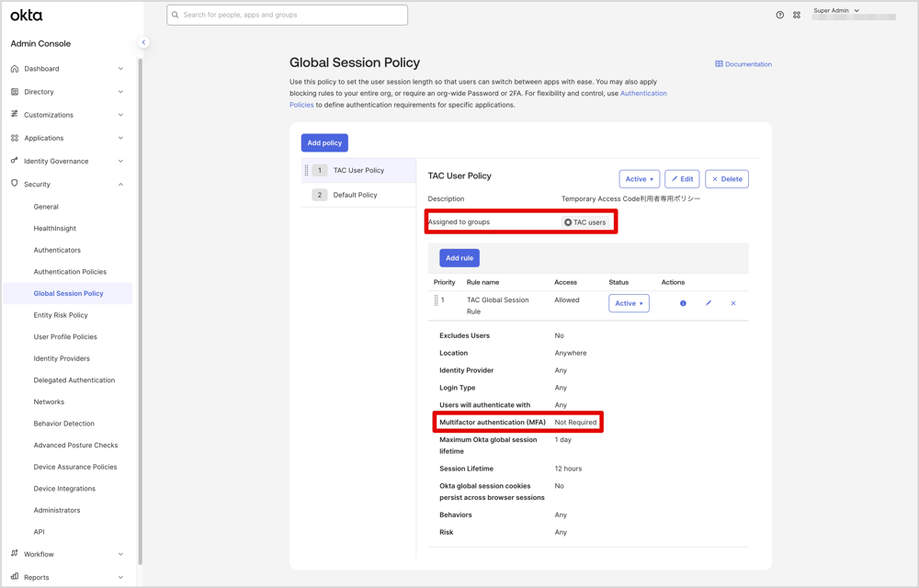Viewport: 919px width, 588px height.
Task: Open Authenticators page
Action: click(57, 250)
